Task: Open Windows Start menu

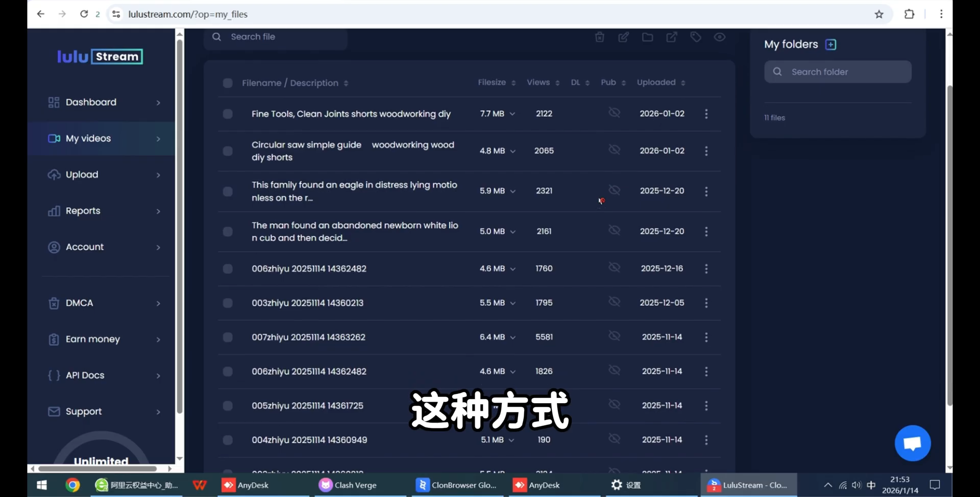Action: (42, 485)
